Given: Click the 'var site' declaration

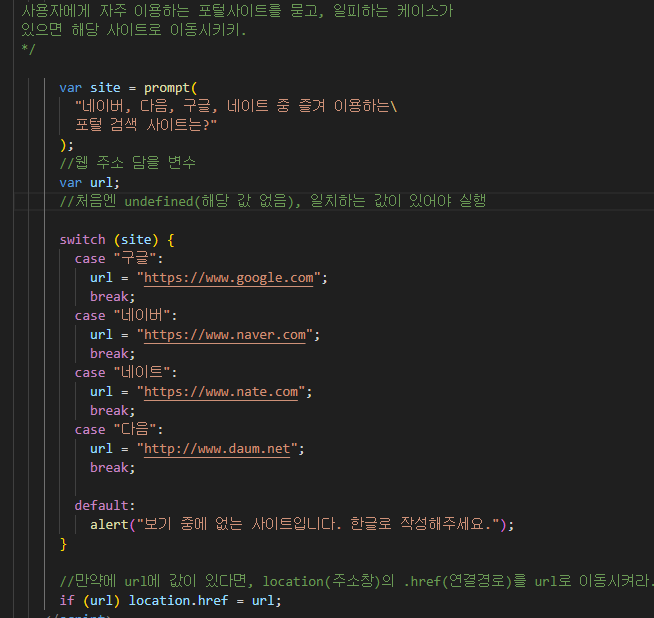Looking at the screenshot, I should pos(90,88).
